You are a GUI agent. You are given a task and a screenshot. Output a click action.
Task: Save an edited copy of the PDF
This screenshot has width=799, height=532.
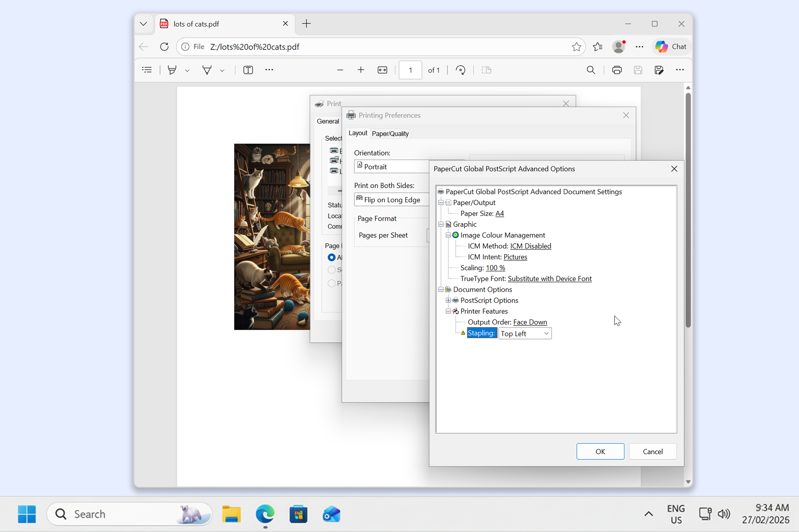(x=659, y=70)
